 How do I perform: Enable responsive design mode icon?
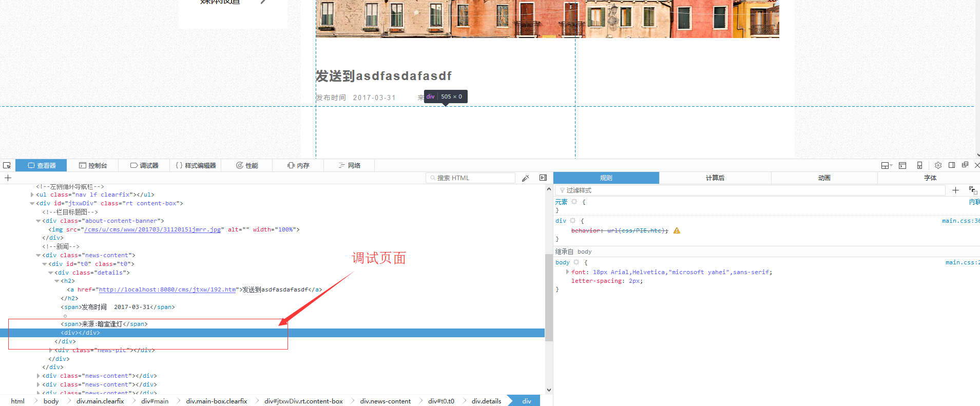[x=919, y=165]
